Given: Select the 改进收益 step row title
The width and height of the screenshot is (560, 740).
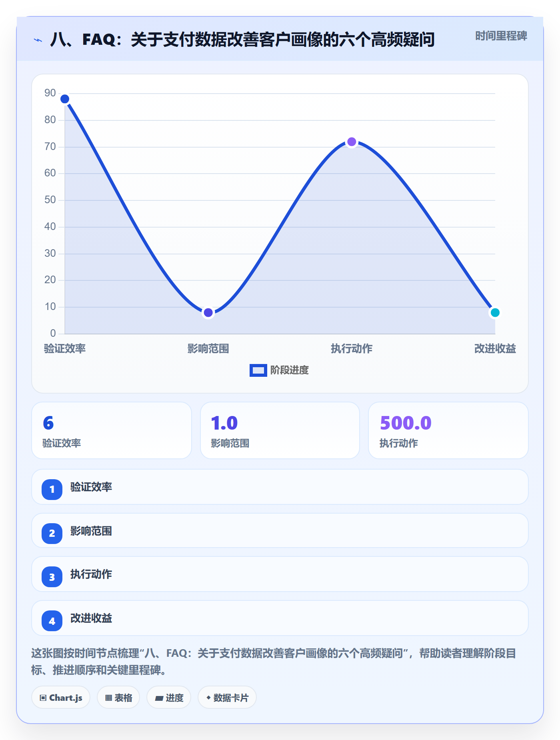Looking at the screenshot, I should coord(91,618).
